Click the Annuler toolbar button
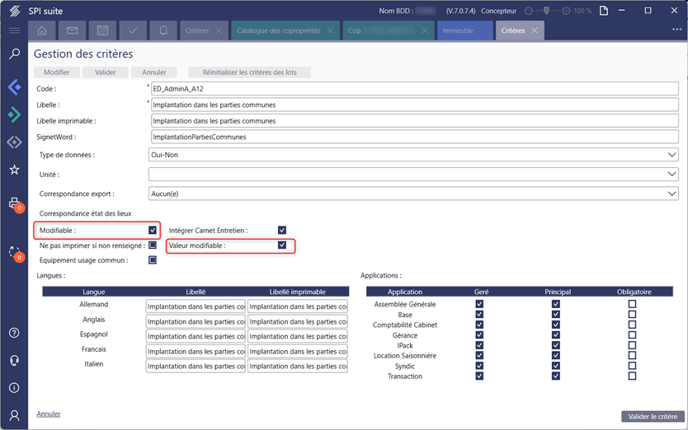This screenshot has height=430, width=688. [154, 72]
